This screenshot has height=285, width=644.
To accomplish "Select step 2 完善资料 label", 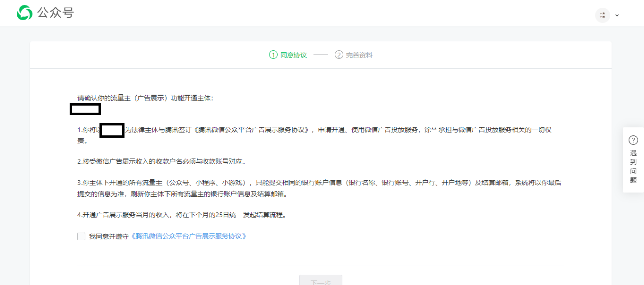I will coord(359,55).
